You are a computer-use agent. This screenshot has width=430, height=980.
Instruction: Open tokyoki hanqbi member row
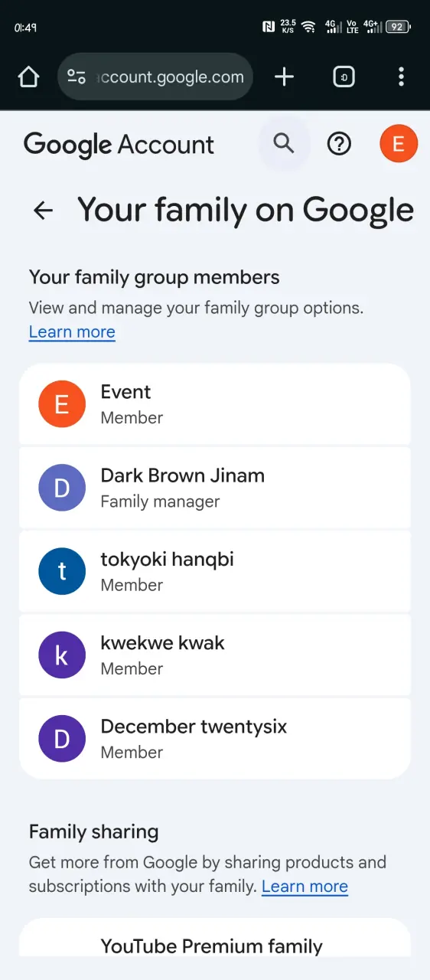coord(215,571)
